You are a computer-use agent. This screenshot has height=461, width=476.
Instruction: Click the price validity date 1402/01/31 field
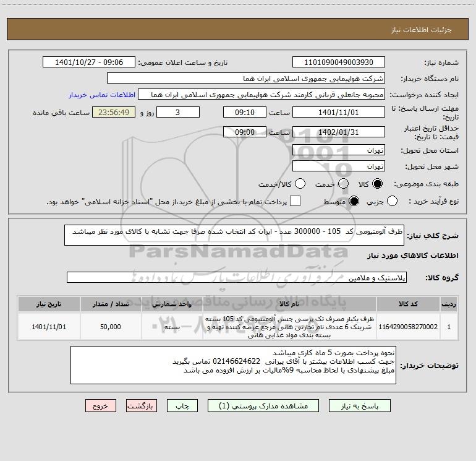tap(339, 132)
